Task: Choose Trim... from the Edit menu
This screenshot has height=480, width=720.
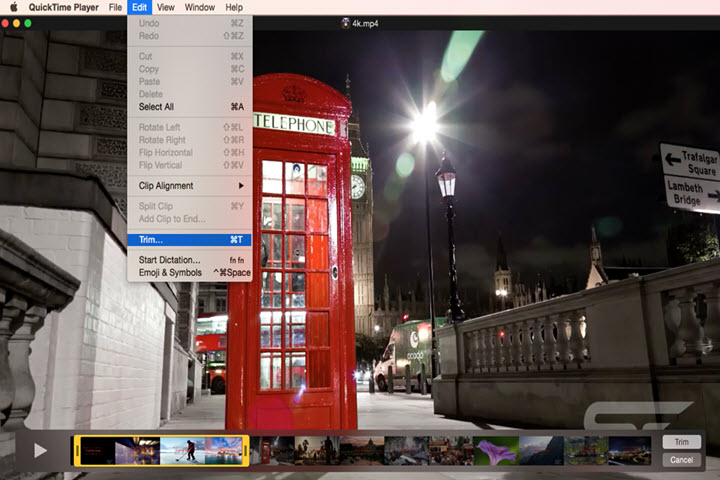Action: (x=151, y=240)
